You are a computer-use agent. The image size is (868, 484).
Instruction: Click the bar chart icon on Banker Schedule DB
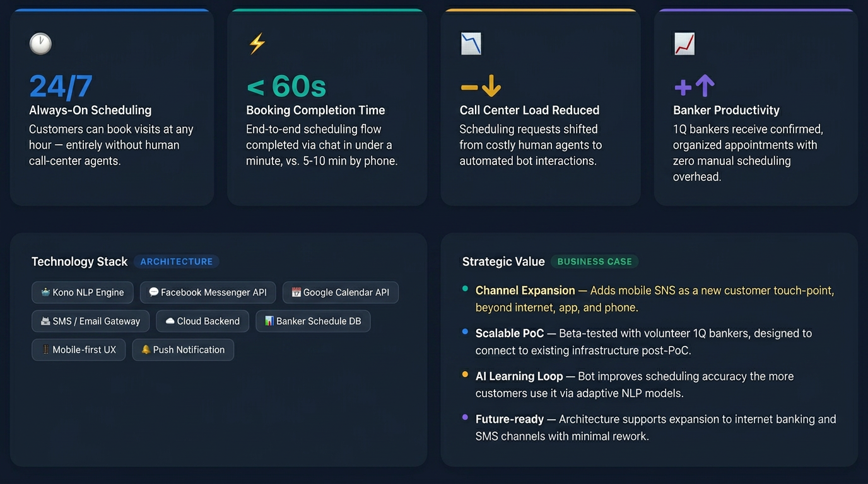pos(269,321)
